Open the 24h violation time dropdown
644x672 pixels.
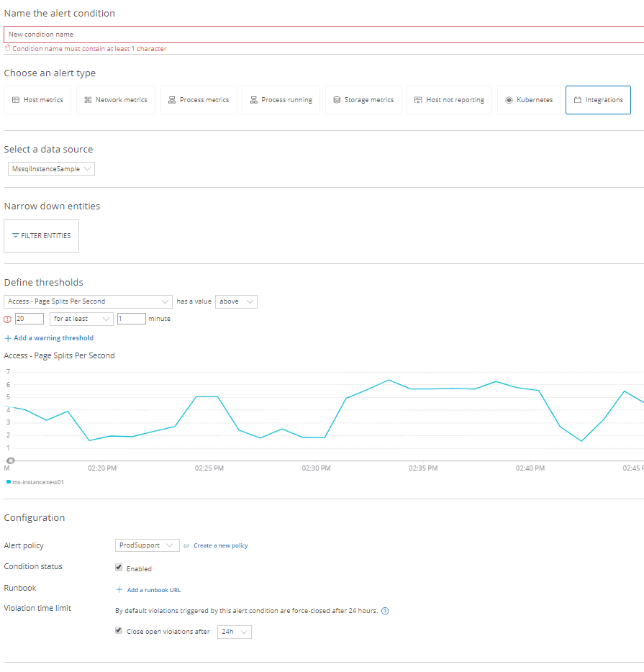click(234, 631)
